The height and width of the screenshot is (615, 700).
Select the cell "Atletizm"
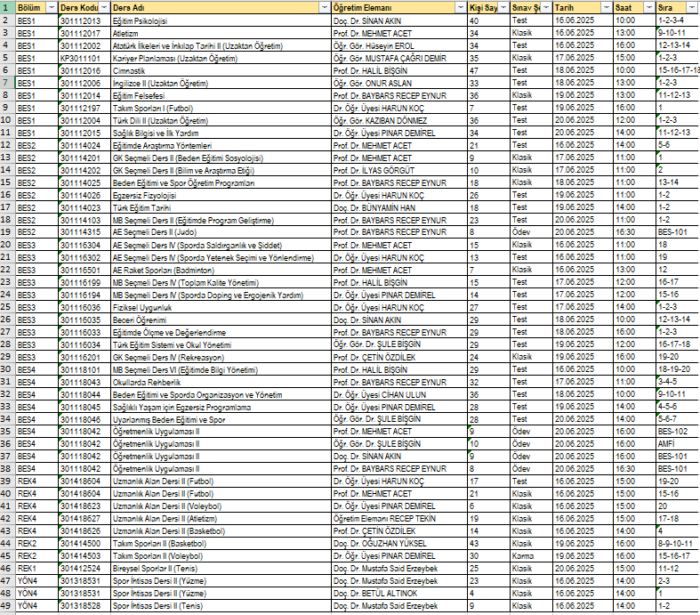point(221,33)
